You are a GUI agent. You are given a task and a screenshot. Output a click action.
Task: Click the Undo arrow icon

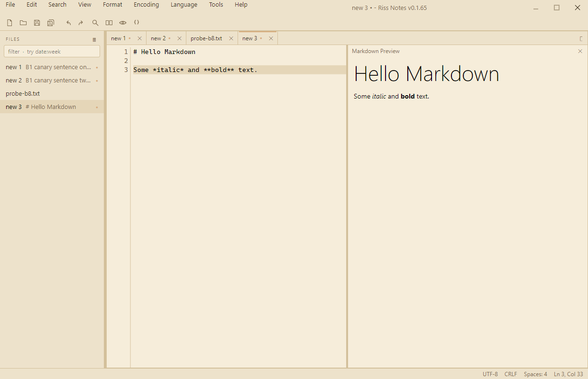(69, 23)
